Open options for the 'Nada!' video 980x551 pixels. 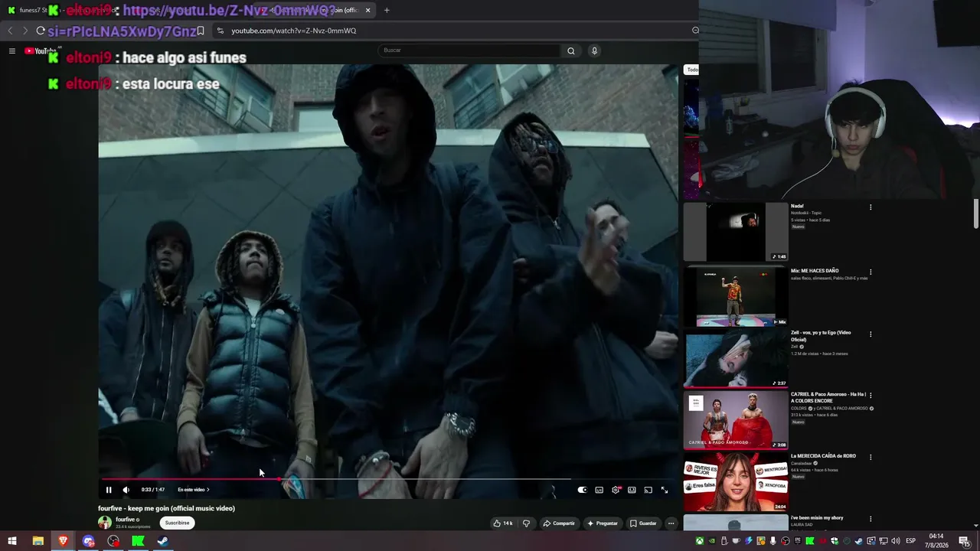point(871,207)
